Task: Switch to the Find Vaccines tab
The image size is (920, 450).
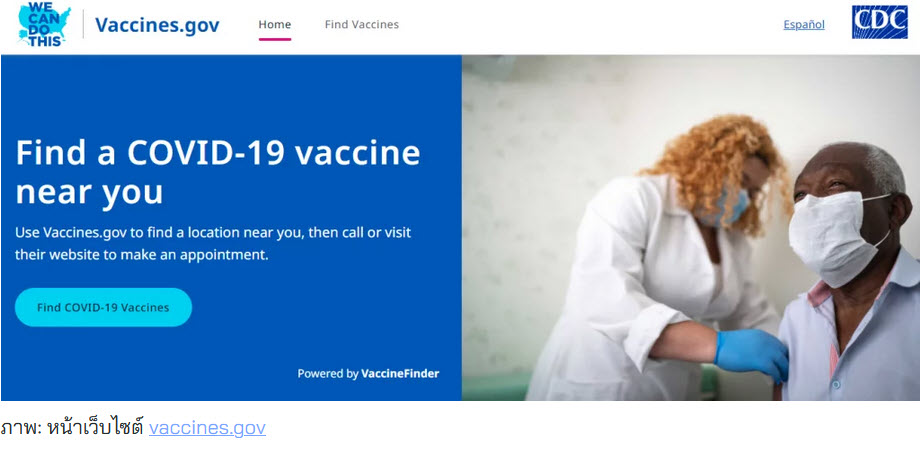Action: coord(361,25)
